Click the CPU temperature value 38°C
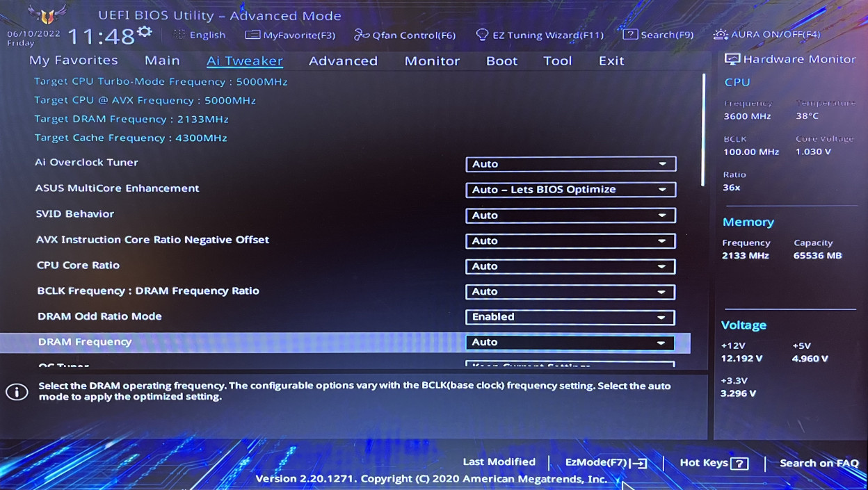The width and height of the screenshot is (868, 490). [x=807, y=116]
